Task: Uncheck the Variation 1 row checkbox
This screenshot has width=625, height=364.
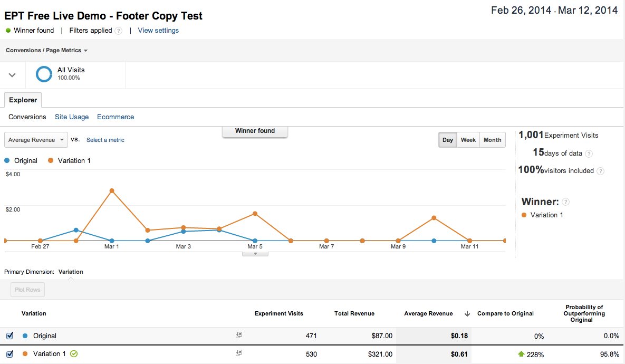Action: click(9, 353)
